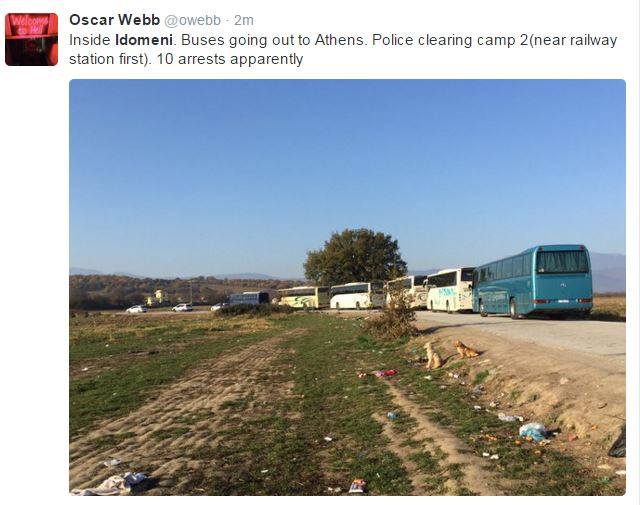Select the tweet text mentioning Athens
Image resolution: width=640 pixels, height=505 pixels.
point(343,49)
